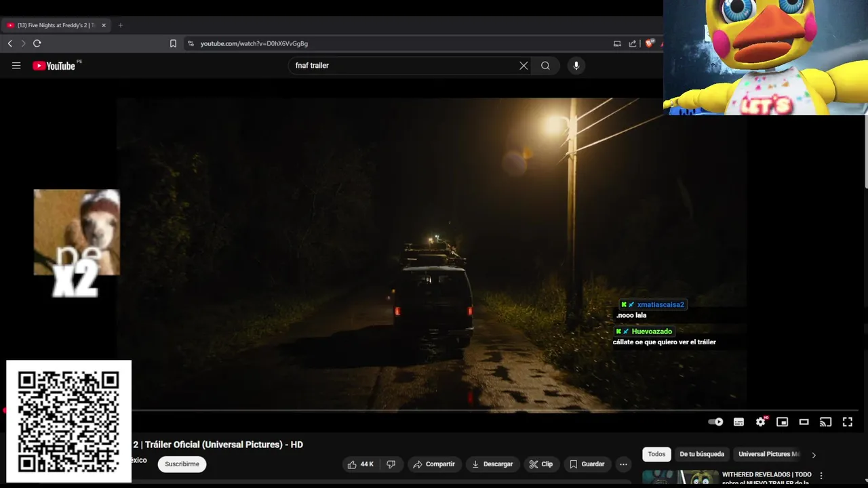Select the Universal Pictures chip
The height and width of the screenshot is (488, 868).
(x=769, y=454)
